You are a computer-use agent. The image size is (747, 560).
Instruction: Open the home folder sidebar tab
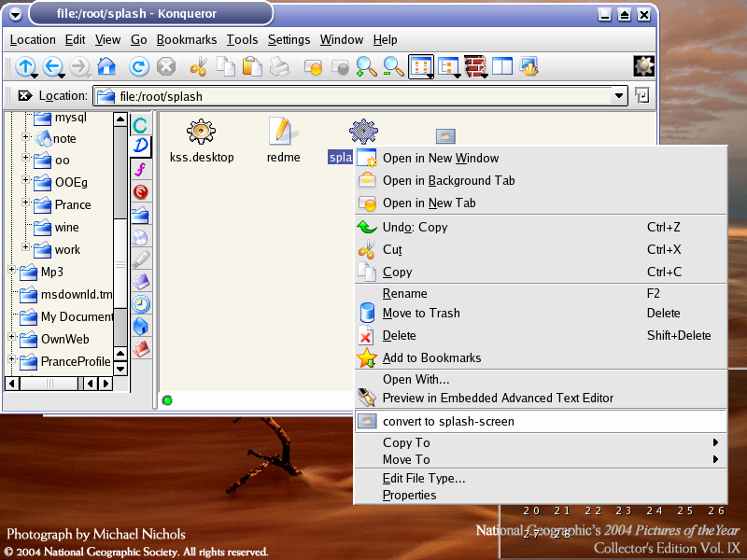tap(141, 326)
